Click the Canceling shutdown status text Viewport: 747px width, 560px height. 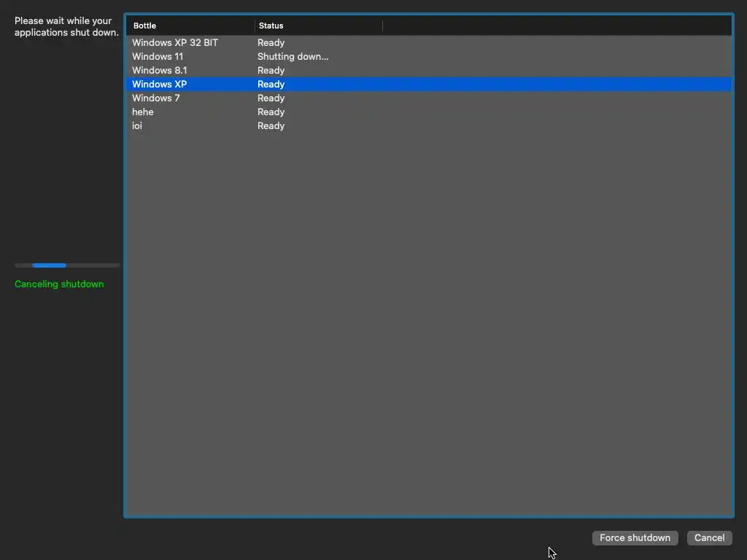[59, 284]
